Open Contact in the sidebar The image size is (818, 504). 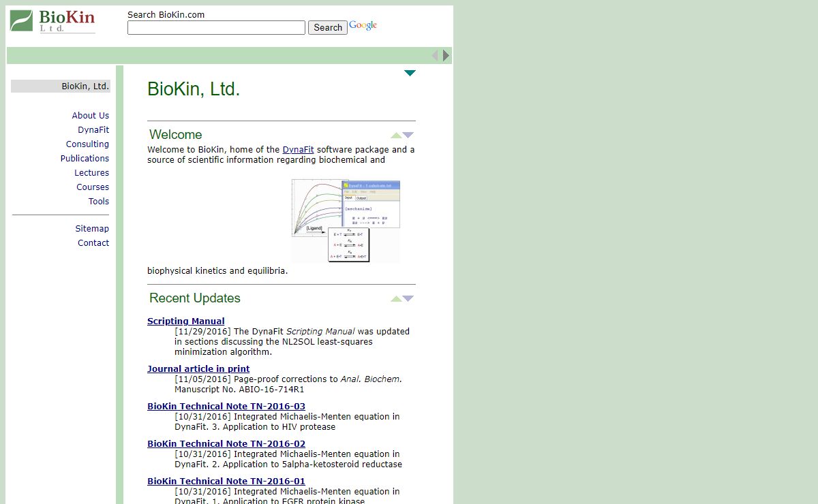click(93, 243)
